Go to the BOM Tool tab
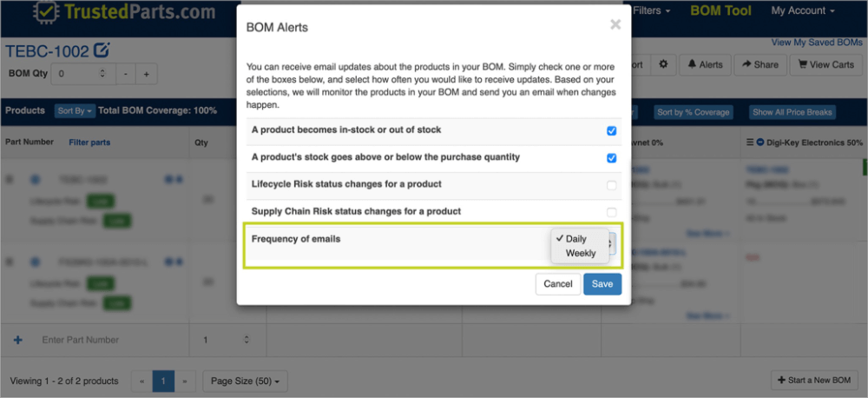 click(x=720, y=11)
